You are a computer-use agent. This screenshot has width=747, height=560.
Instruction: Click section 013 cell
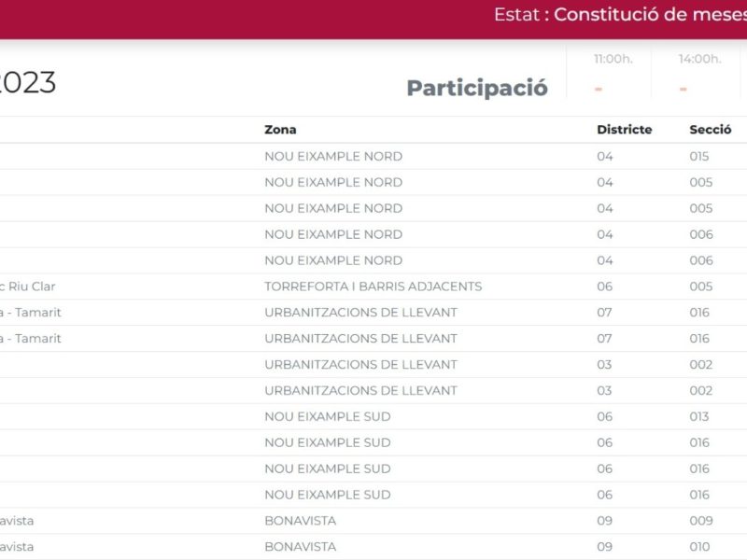click(698, 416)
